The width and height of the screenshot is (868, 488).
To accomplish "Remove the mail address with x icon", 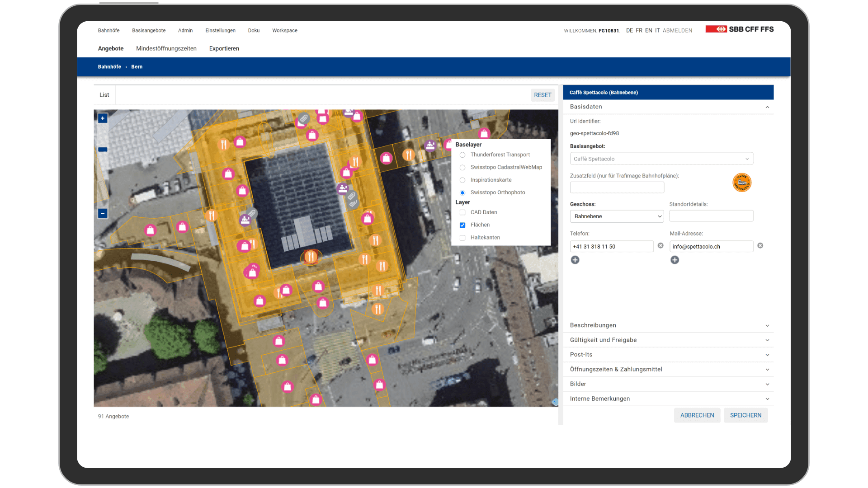I will coord(760,246).
